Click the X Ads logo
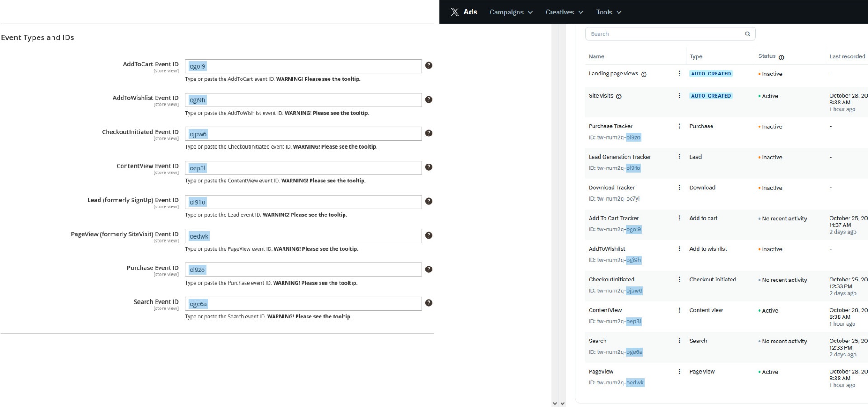Viewport: 868px width, 407px height. click(464, 12)
